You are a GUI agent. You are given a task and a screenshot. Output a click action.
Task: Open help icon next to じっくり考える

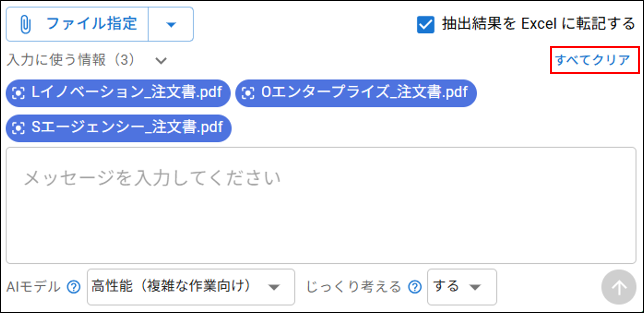[x=415, y=287]
